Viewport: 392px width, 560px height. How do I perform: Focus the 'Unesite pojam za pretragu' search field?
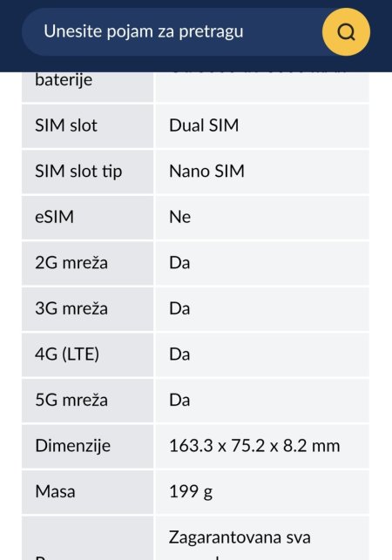172,31
